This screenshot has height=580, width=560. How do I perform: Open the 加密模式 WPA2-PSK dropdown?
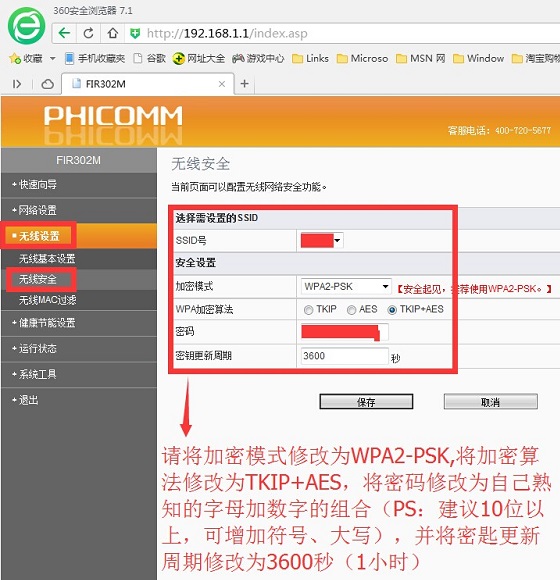[346, 286]
